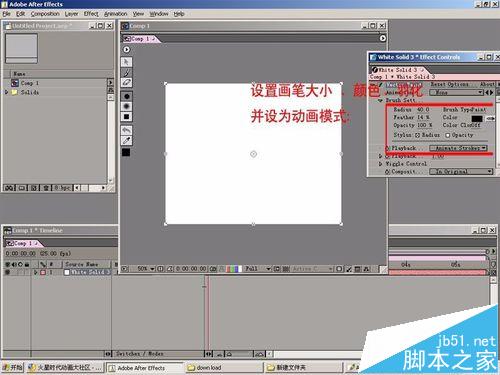
Task: Click Reset in Effect Controls
Action: pos(438,84)
